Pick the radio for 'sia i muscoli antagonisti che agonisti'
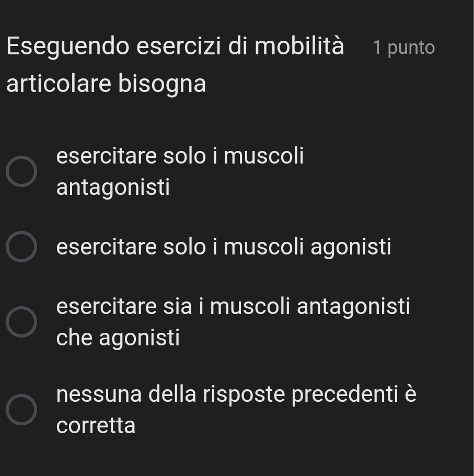 (21, 321)
